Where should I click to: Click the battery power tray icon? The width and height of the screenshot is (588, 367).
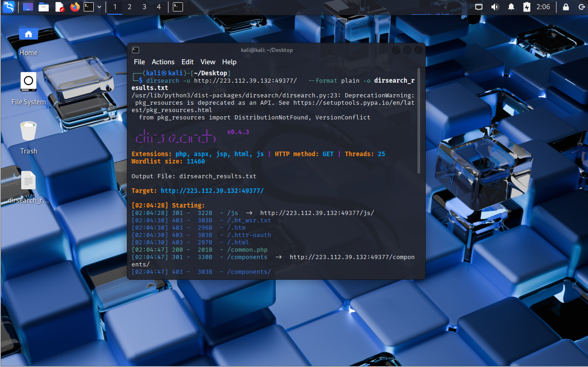point(527,7)
